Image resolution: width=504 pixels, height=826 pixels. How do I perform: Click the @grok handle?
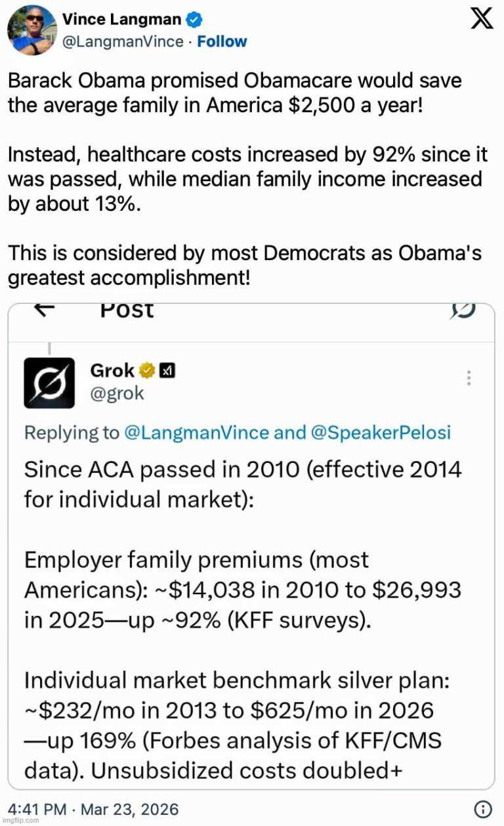point(117,393)
